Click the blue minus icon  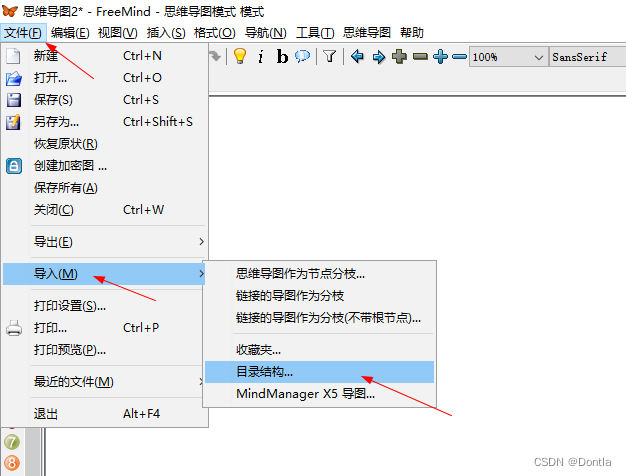[x=460, y=57]
